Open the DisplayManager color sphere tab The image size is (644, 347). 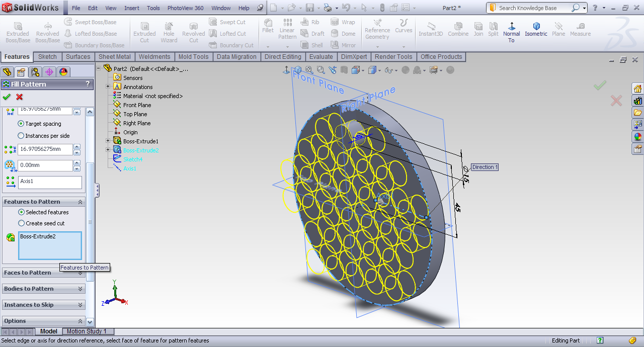(63, 72)
